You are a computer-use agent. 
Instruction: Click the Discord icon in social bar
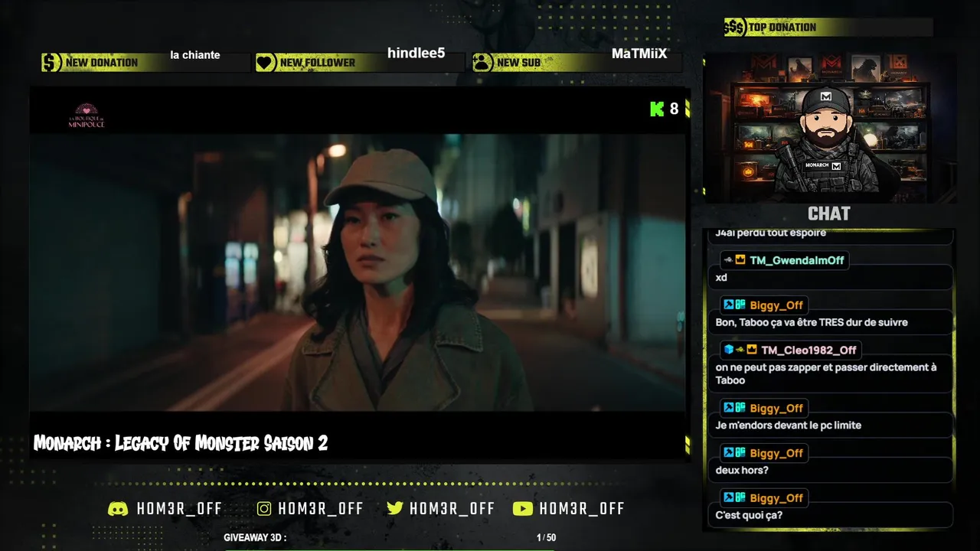click(118, 508)
